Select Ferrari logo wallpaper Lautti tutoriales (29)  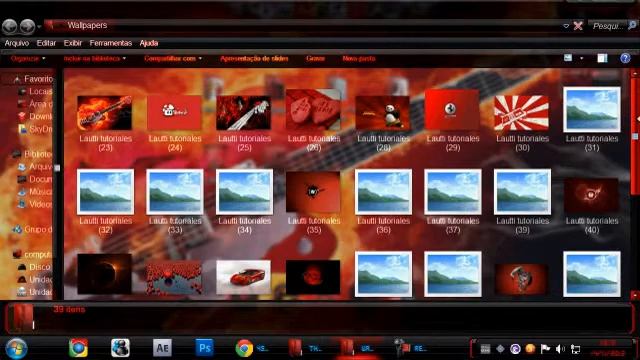click(x=452, y=110)
